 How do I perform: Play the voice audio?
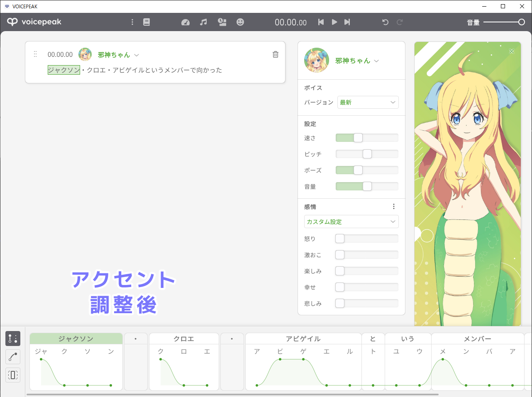[334, 22]
